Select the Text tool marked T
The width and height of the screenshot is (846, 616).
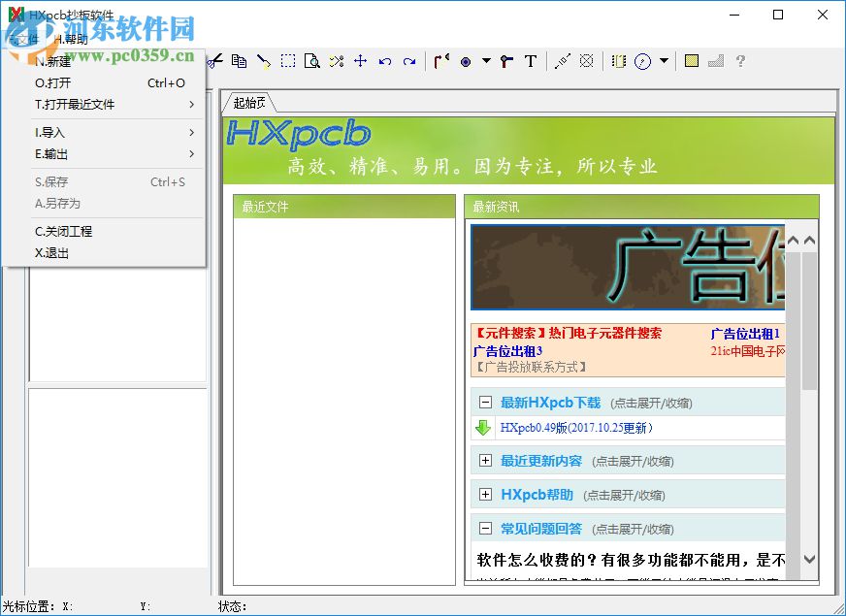tap(530, 60)
